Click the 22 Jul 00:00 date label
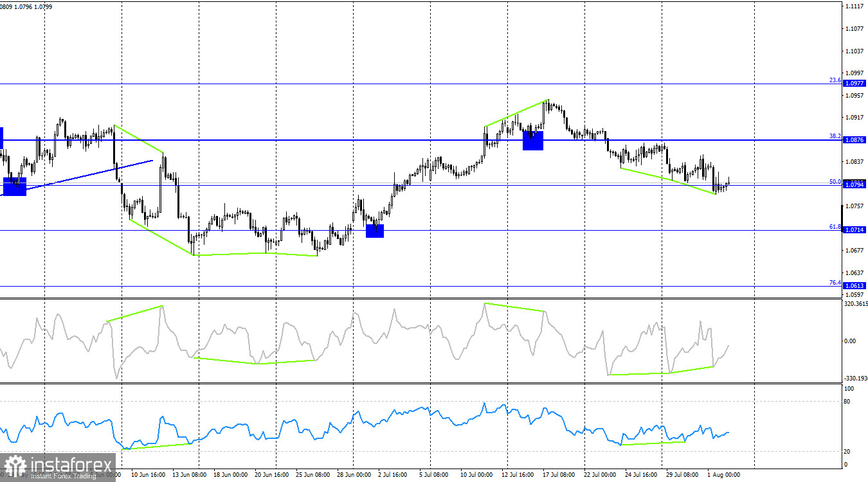 [x=600, y=475]
